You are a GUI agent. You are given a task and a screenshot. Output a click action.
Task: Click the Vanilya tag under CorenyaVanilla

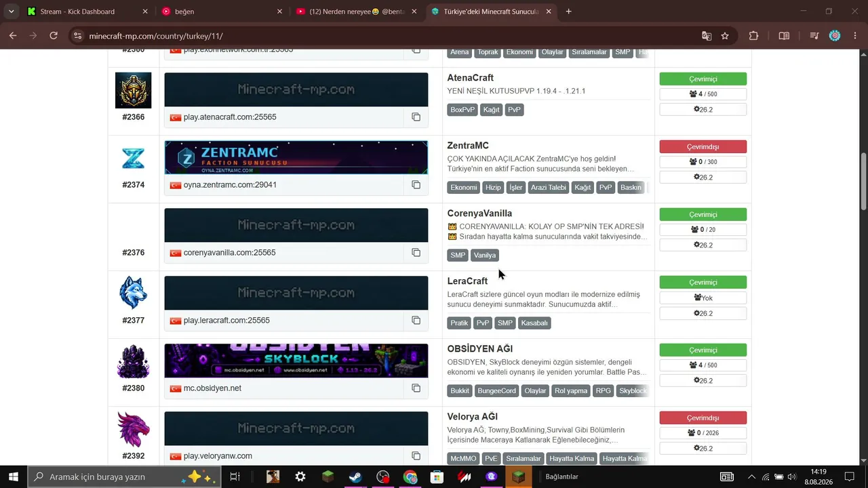click(485, 256)
